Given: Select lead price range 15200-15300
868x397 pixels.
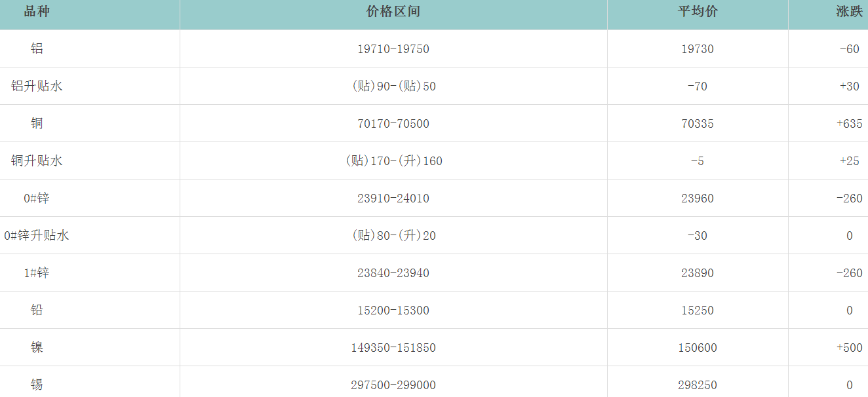Looking at the screenshot, I should point(393,311).
